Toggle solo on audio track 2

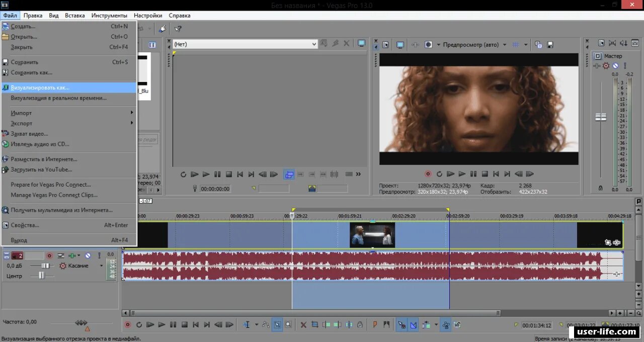[99, 255]
